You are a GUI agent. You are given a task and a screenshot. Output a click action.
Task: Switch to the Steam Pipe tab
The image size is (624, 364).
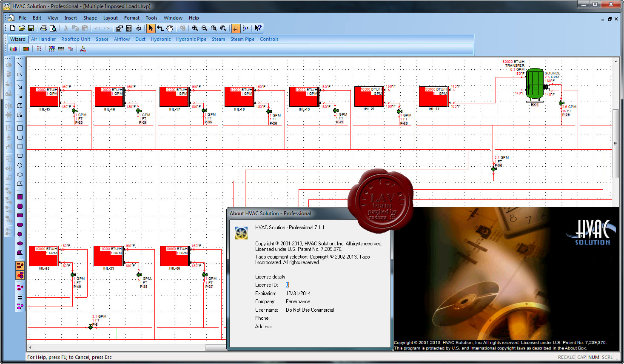242,39
